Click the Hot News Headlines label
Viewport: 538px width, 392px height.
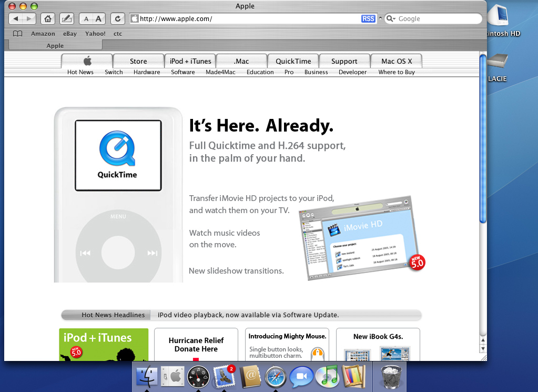pyautogui.click(x=113, y=315)
